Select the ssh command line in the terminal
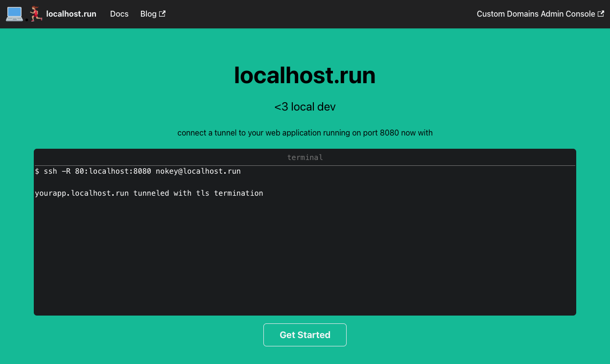 coord(138,171)
